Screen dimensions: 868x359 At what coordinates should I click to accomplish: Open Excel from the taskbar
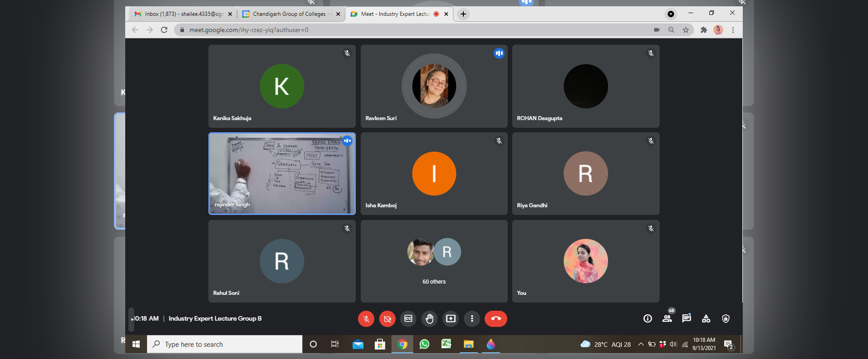coord(447,344)
